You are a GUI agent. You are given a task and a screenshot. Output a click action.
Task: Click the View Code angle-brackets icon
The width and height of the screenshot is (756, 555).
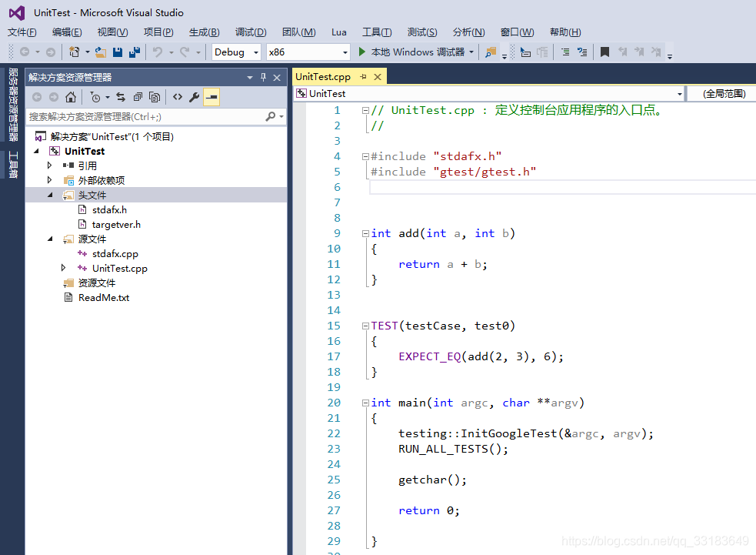(x=178, y=97)
